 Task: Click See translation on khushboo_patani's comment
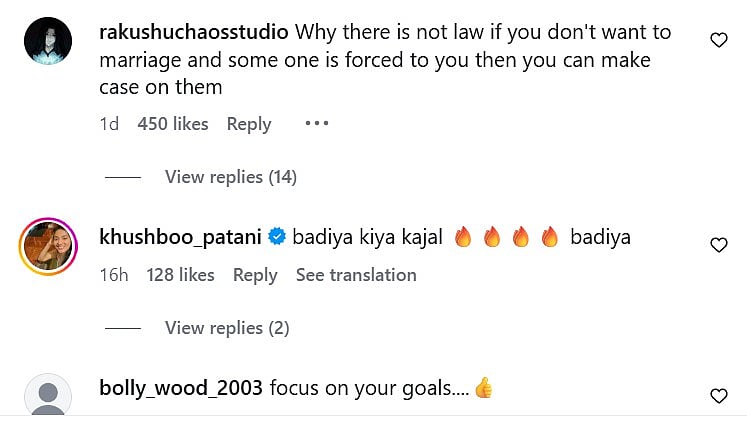[x=356, y=275]
